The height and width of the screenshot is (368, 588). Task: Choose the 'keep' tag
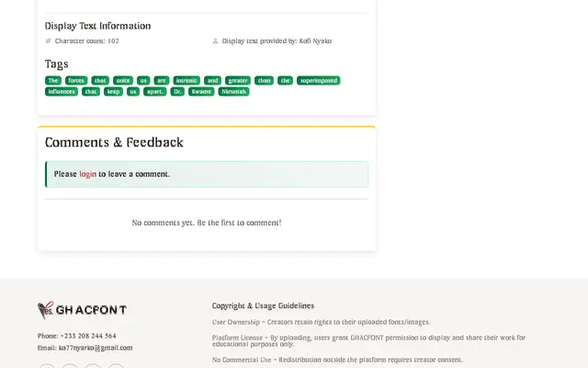click(x=113, y=92)
